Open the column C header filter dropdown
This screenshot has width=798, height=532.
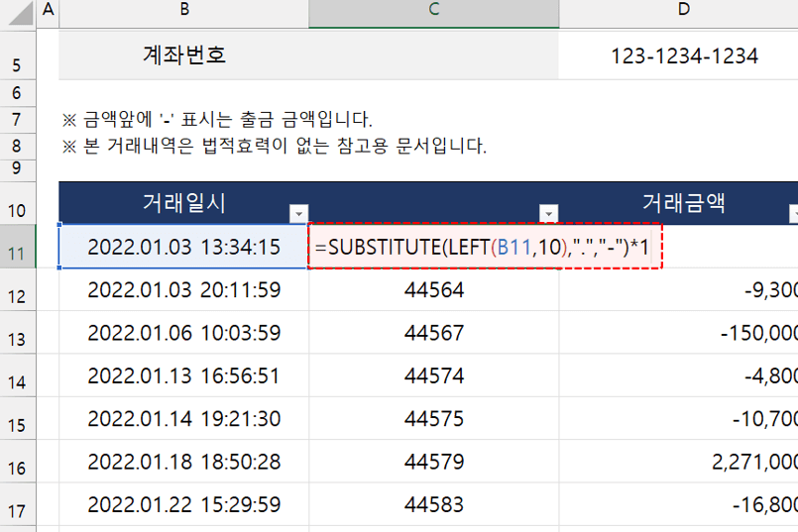point(548,214)
